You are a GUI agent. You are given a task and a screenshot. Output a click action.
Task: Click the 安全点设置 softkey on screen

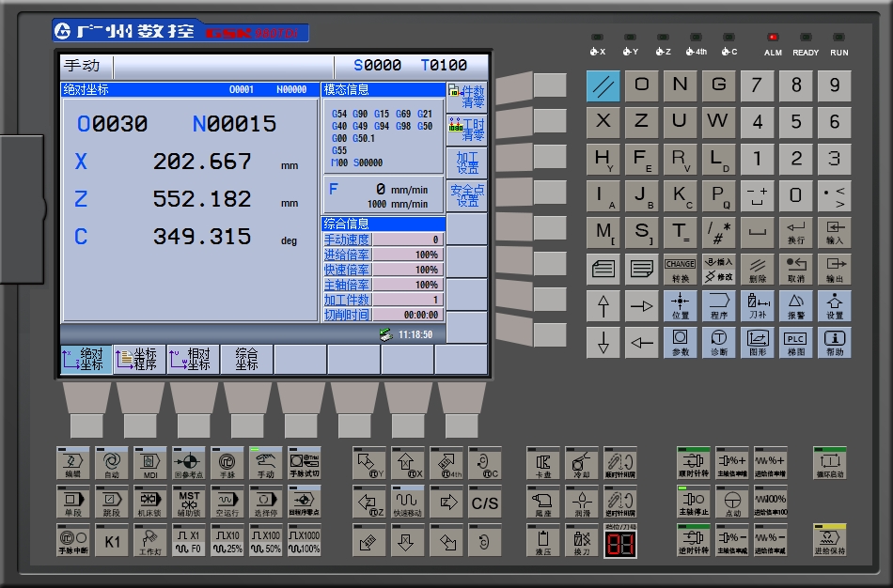pos(467,195)
